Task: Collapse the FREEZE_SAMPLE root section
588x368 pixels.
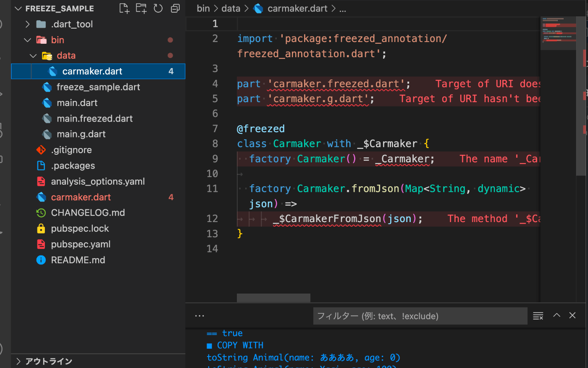Action: pos(18,8)
